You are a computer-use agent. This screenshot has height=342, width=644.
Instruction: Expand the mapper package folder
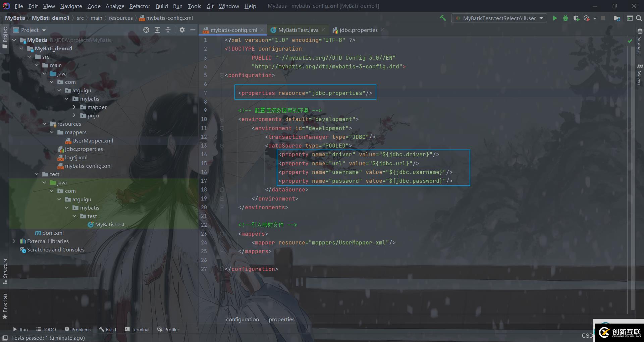pos(74,107)
